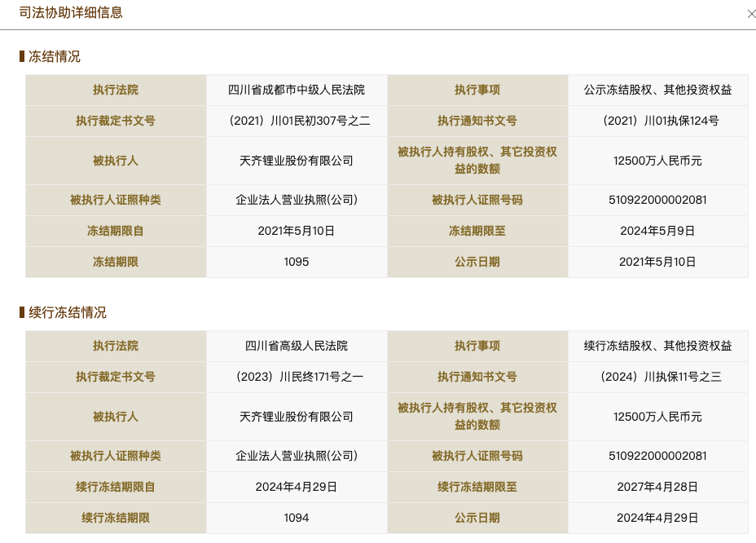Click the 执行通知书文号 label in 冻结情况 table
The height and width of the screenshot is (543, 756).
477,121
